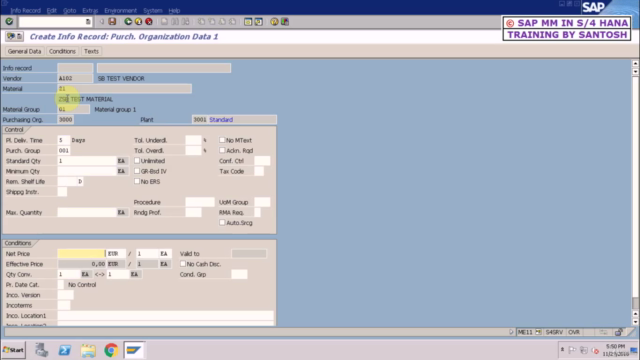Click the Find Next icon
The image size is (640, 360).
185,22
